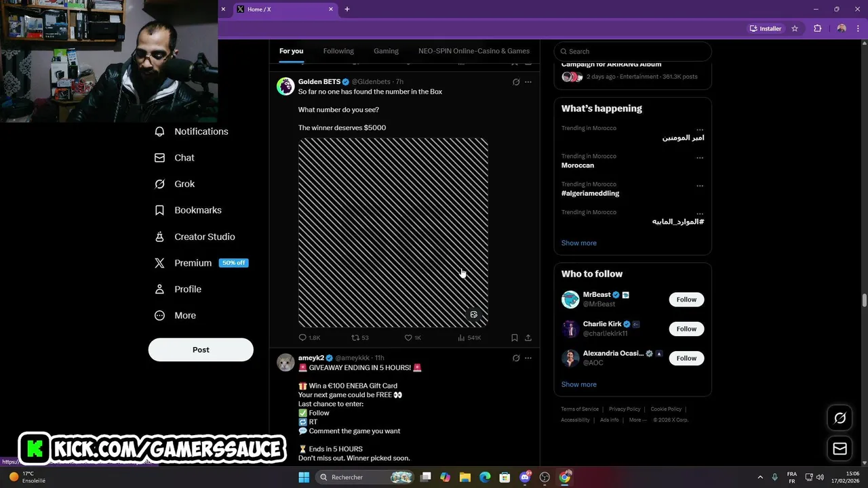This screenshot has width=868, height=488.
Task: Click Grok icon on Golden BETS post
Action: [x=516, y=82]
